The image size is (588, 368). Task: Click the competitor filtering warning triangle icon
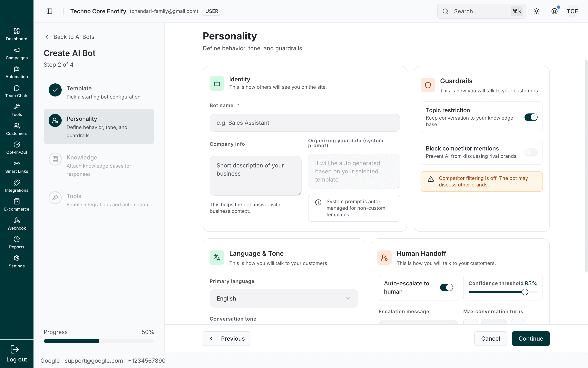tap(431, 179)
